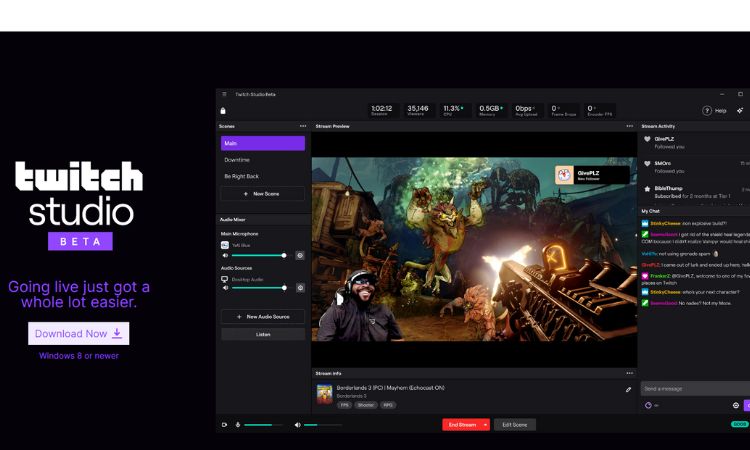The height and width of the screenshot is (450, 750).
Task: Click the stream preview game video
Action: [x=474, y=249]
